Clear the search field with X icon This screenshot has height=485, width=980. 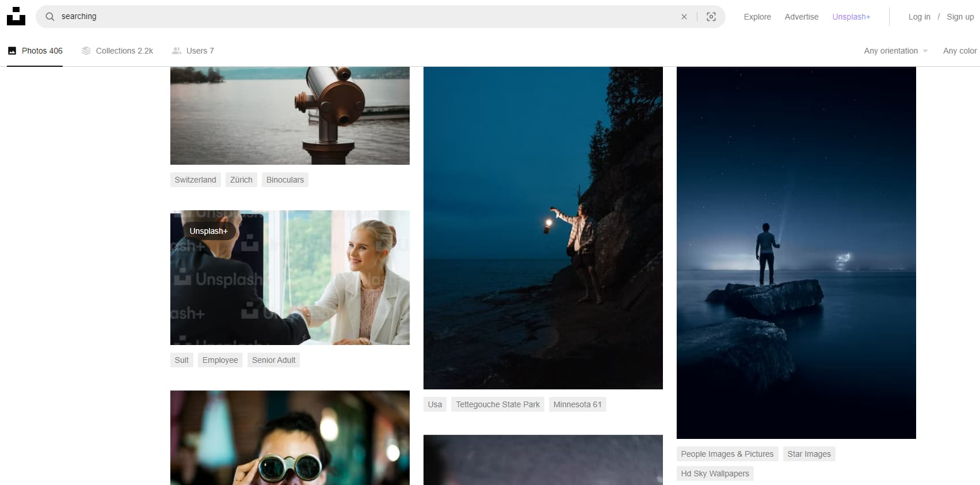point(684,17)
